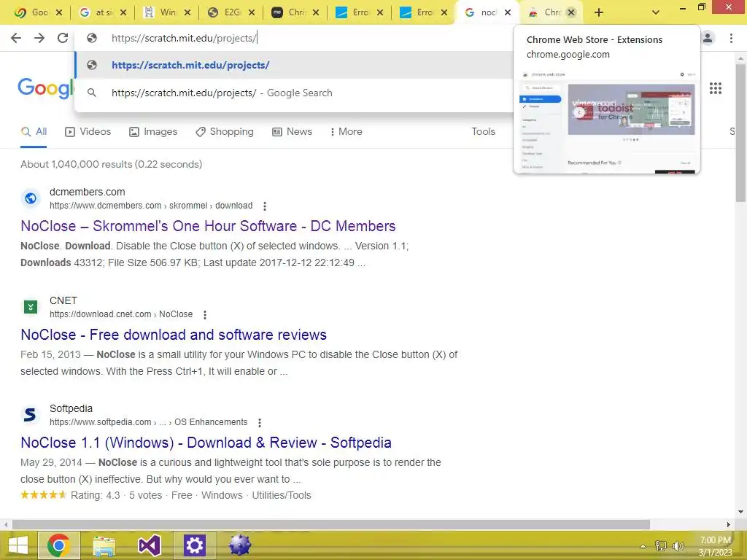Click the vertical scroll down arrow
Image resolution: width=747 pixels, height=560 pixels.
point(740,511)
